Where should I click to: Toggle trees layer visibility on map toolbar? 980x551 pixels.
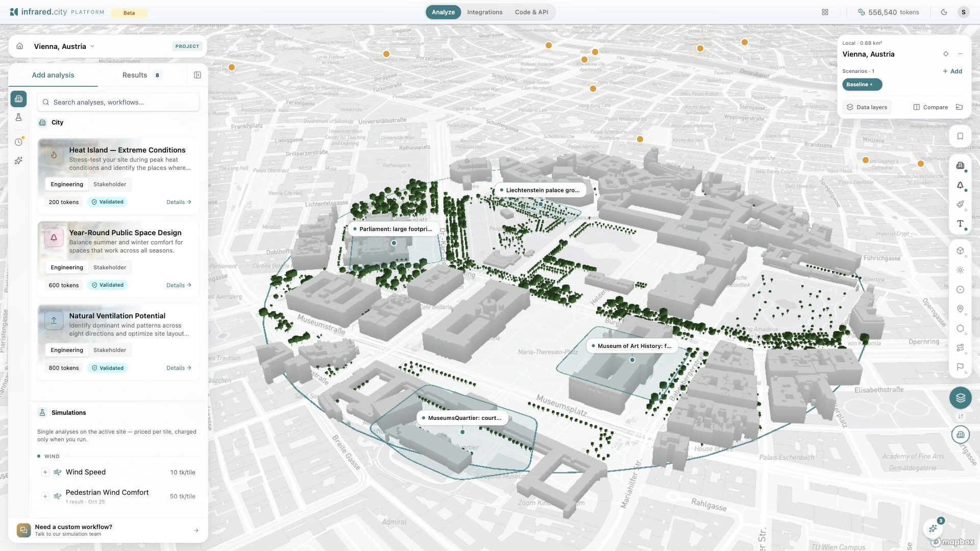[960, 185]
